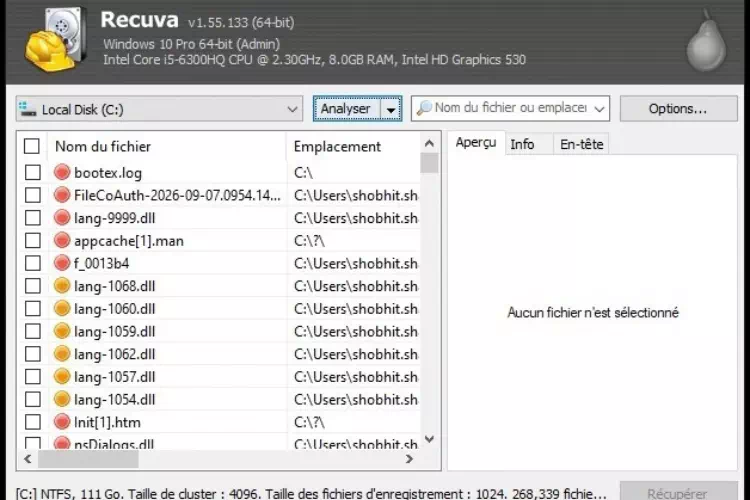Click the C:\ location of bootex.log
Image resolution: width=750 pixels, height=500 pixels.
(x=303, y=172)
